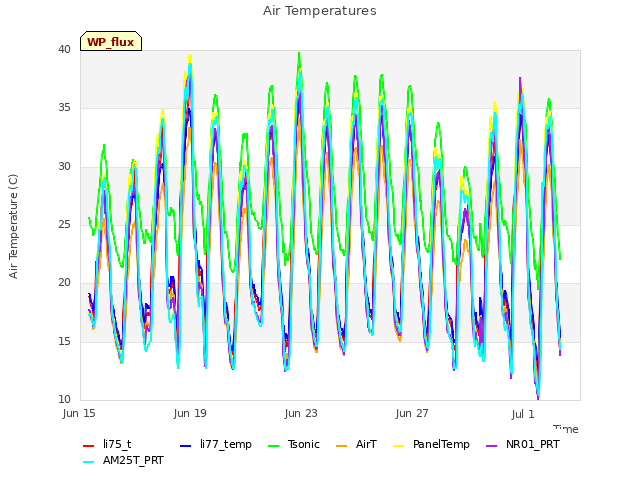Image resolution: width=640 pixels, height=480 pixels.
Task: Click the orange AirT legend swatch
Action: (342, 446)
